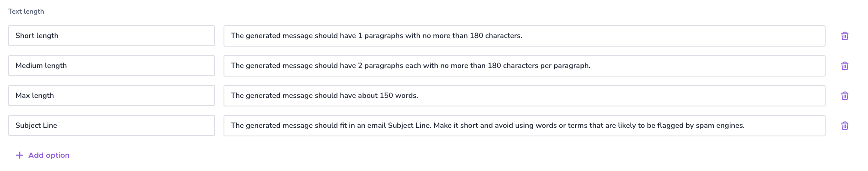Edit the about 150 words description field
868x171 pixels.
click(x=524, y=96)
